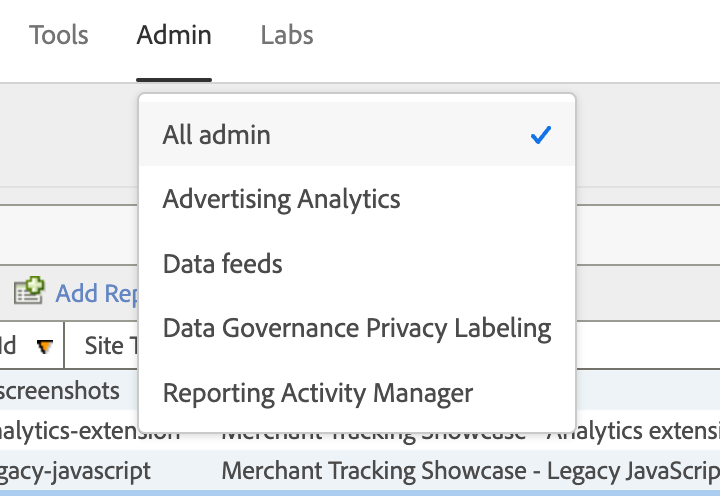720x496 pixels.
Task: Select Data feeds menu entry
Action: [357, 264]
